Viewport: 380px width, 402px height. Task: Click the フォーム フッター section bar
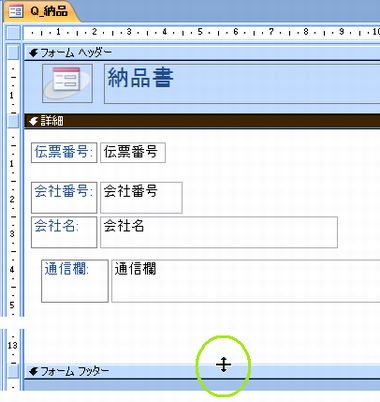tap(202, 371)
